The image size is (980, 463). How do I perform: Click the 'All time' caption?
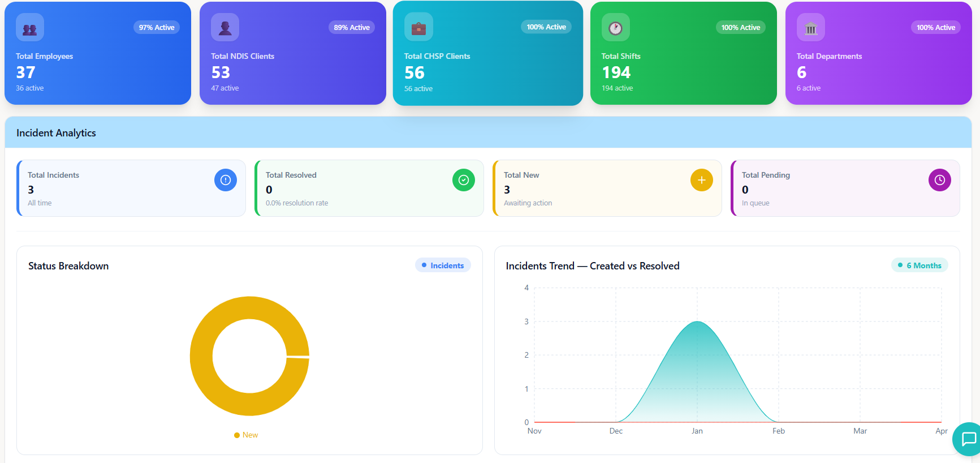pyautogui.click(x=40, y=203)
